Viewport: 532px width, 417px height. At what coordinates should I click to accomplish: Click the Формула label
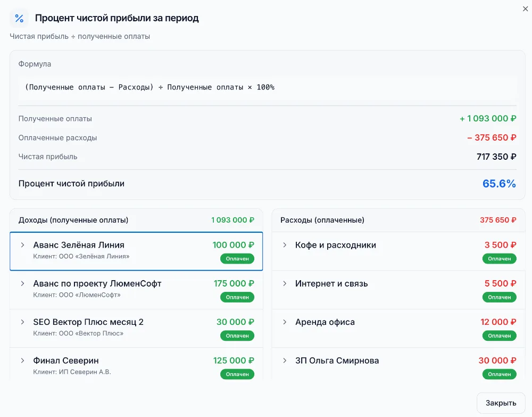click(x=35, y=64)
